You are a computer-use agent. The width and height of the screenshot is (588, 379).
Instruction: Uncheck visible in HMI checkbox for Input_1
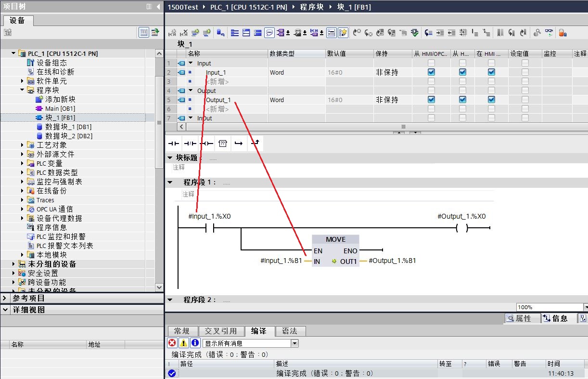tap(491, 72)
